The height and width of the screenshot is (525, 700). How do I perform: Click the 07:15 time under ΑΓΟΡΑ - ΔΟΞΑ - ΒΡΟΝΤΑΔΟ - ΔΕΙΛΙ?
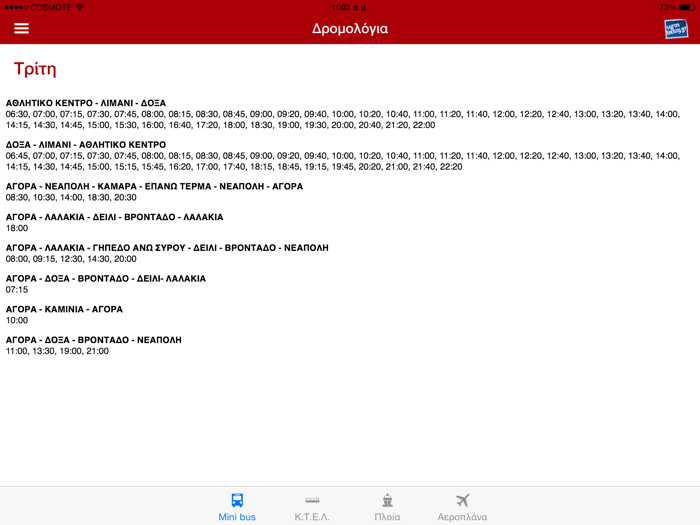[x=17, y=290]
